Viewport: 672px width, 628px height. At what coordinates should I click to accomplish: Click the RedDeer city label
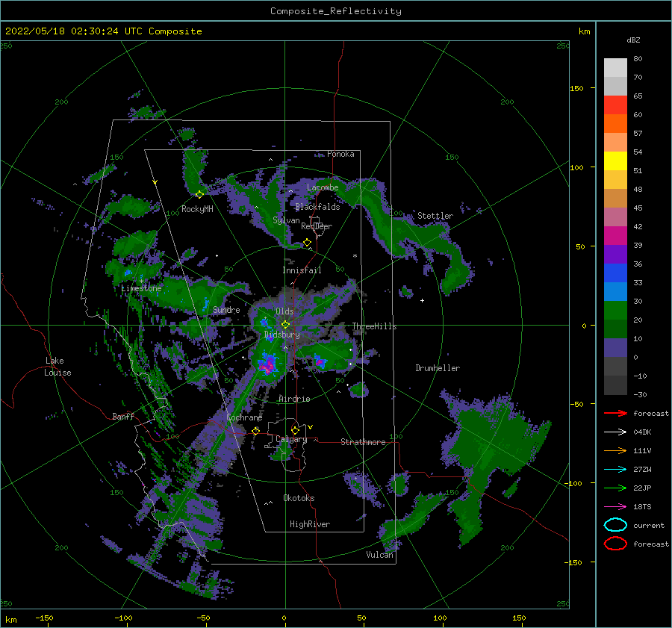tap(317, 226)
